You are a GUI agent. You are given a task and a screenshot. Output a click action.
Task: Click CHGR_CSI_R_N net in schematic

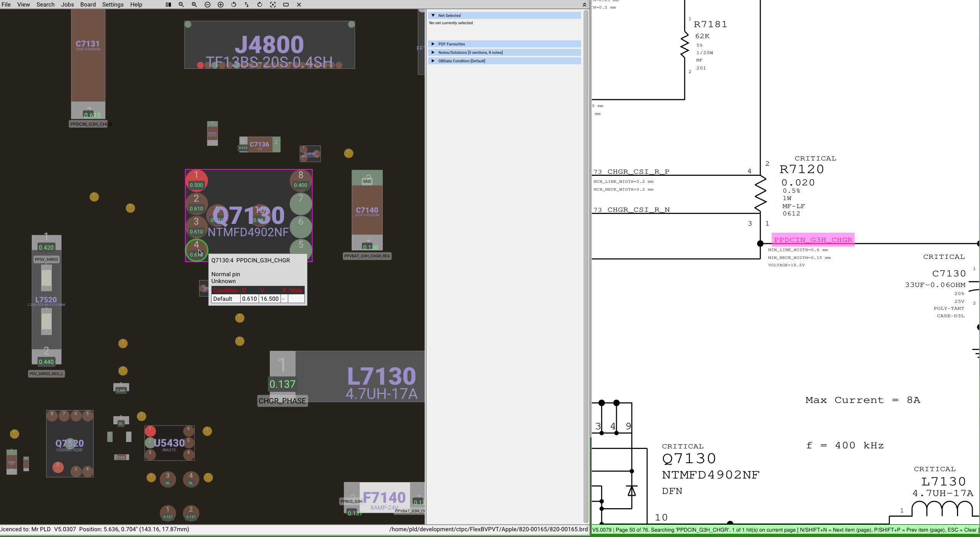click(x=638, y=210)
